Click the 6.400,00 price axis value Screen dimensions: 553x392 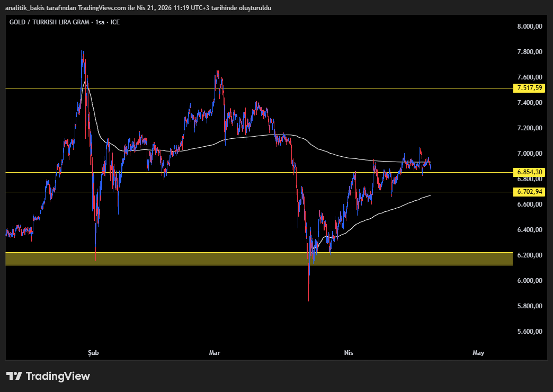click(530, 230)
